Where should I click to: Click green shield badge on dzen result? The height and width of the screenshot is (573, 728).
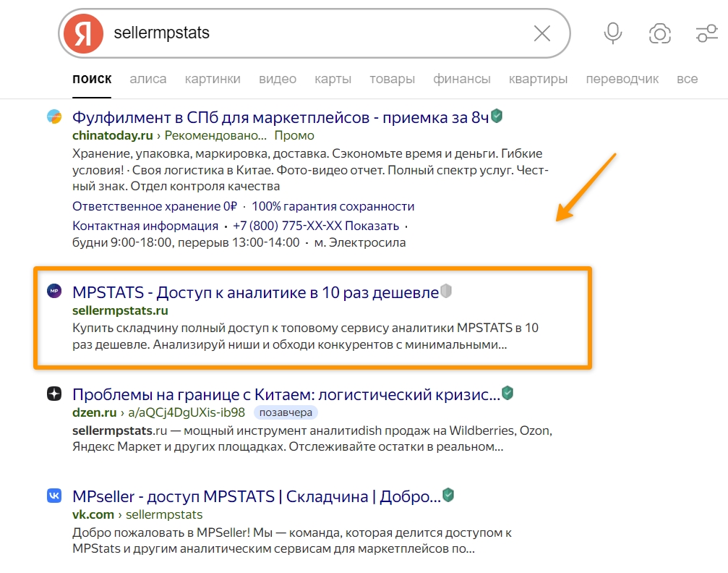coord(508,394)
